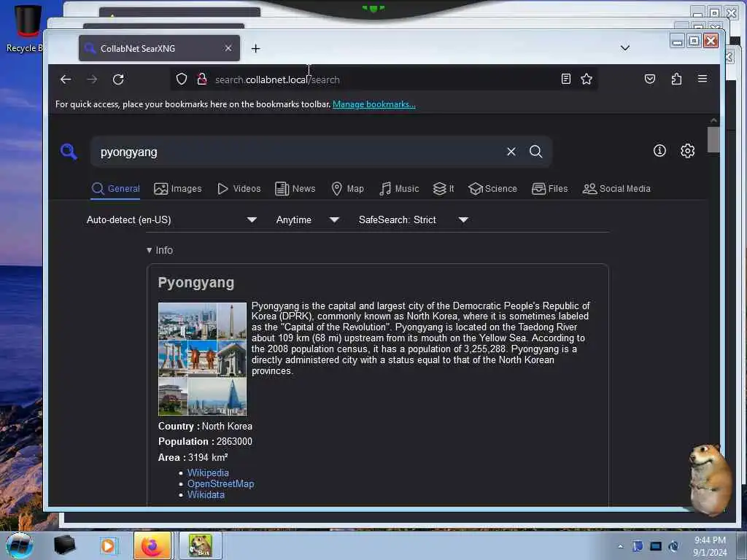Open the Pocket save icon
The width and height of the screenshot is (747, 560).
tap(650, 79)
